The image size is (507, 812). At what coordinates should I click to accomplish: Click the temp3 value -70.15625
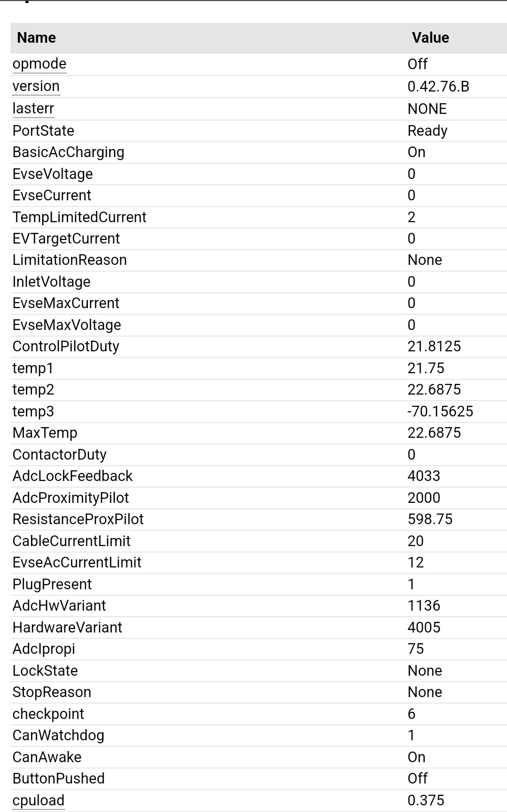(440, 411)
